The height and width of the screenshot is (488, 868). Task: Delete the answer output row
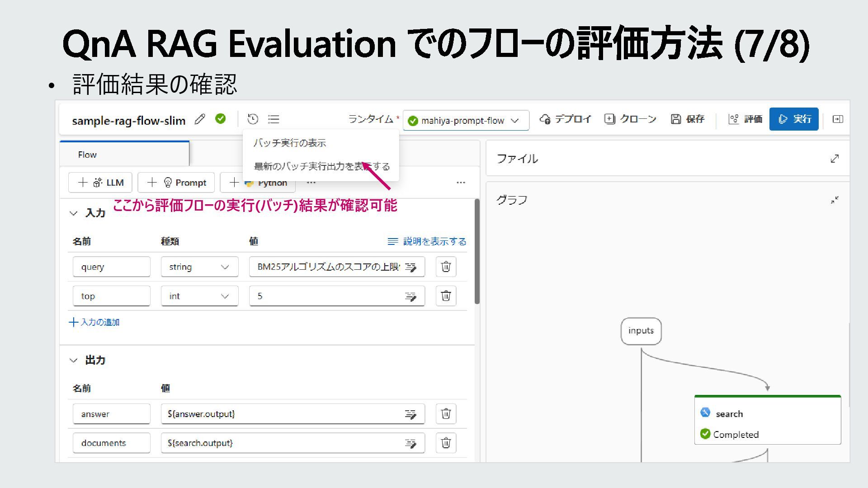pyautogui.click(x=446, y=414)
